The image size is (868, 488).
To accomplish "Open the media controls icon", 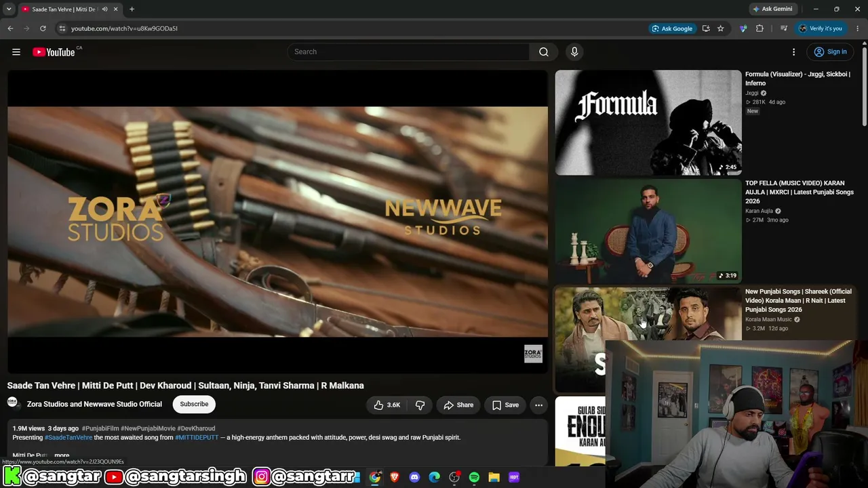I will point(784,28).
